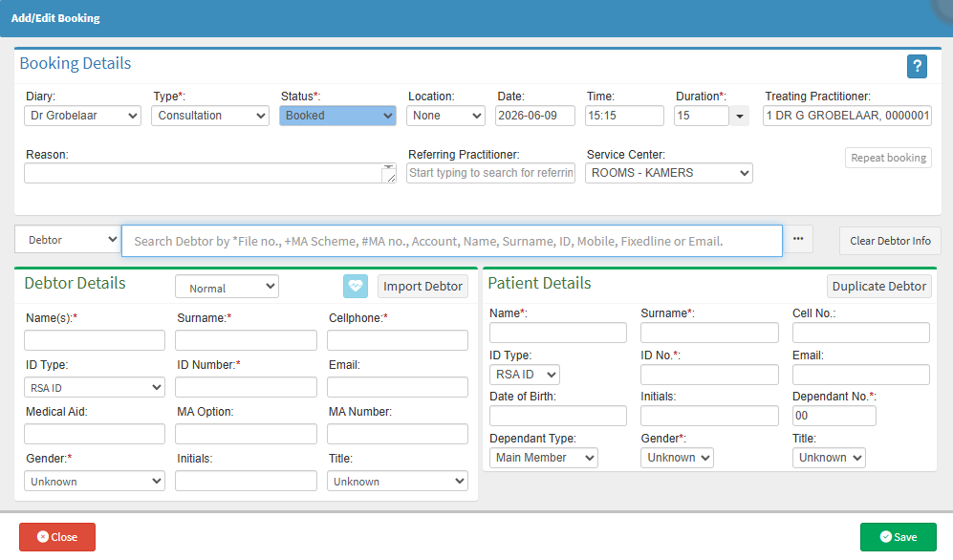Click the Medical Aid field
This screenshot has width=953, height=560.
click(x=95, y=434)
